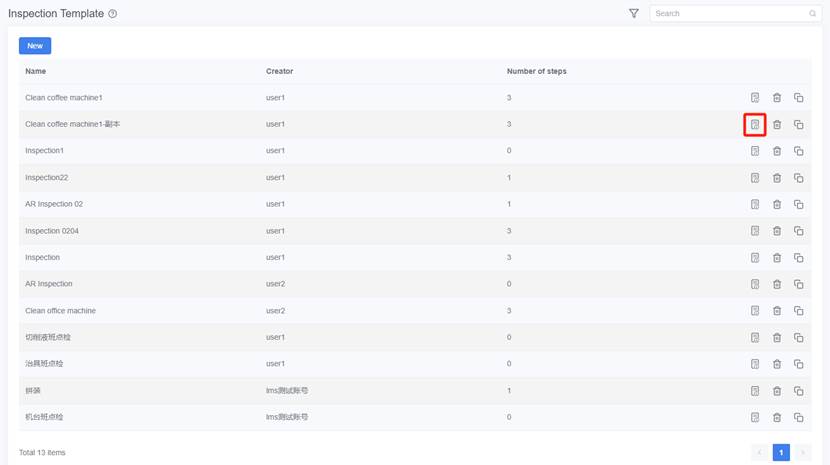Click user2 in the Clean office machine row
The image size is (830, 465).
tap(275, 310)
